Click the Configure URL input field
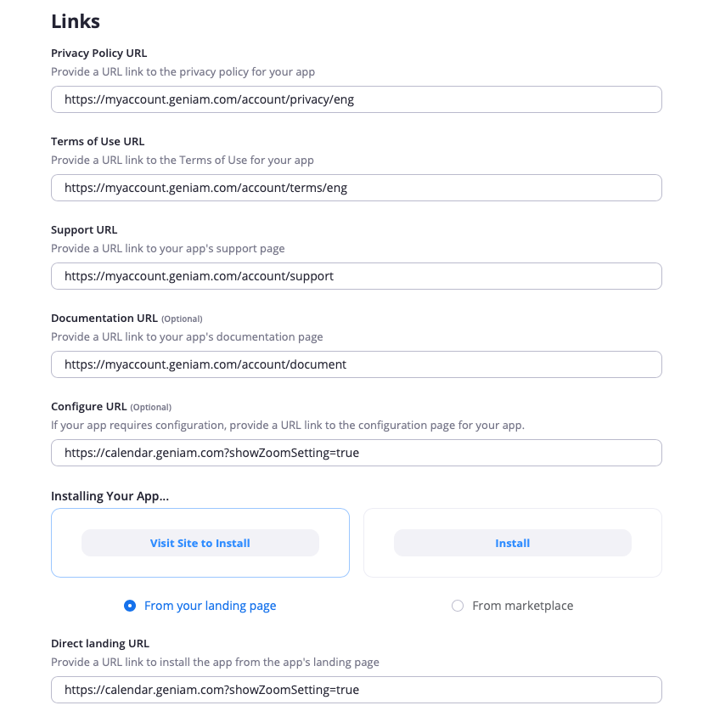 coord(357,453)
